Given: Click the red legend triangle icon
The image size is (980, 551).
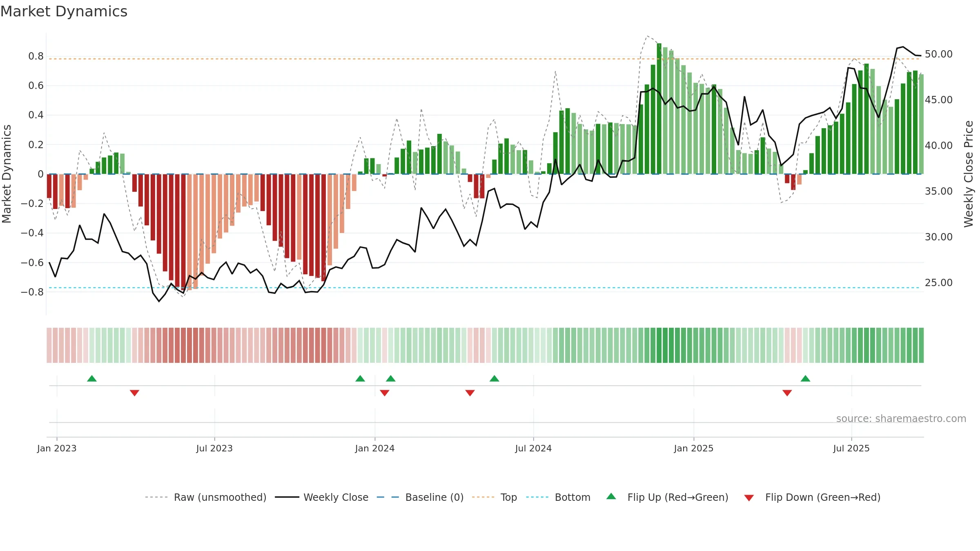Looking at the screenshot, I should [x=749, y=498].
